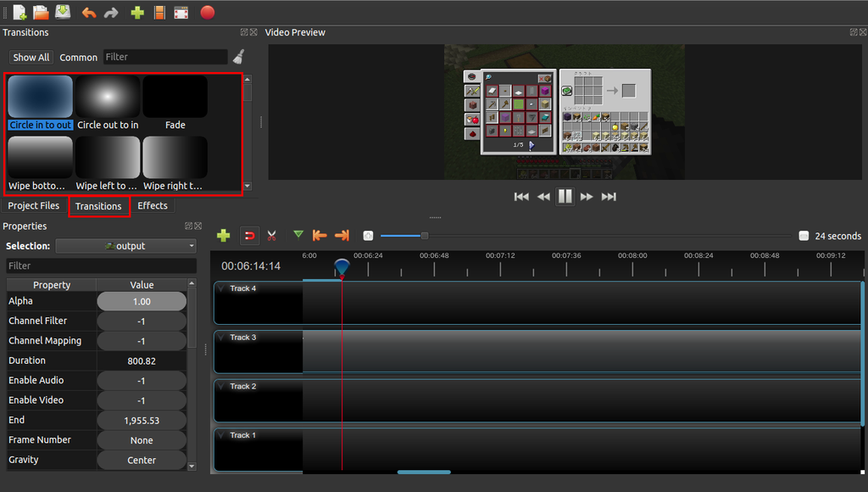This screenshot has height=492, width=868.
Task: Add a marker with the green triangle icon
Action: coord(298,235)
